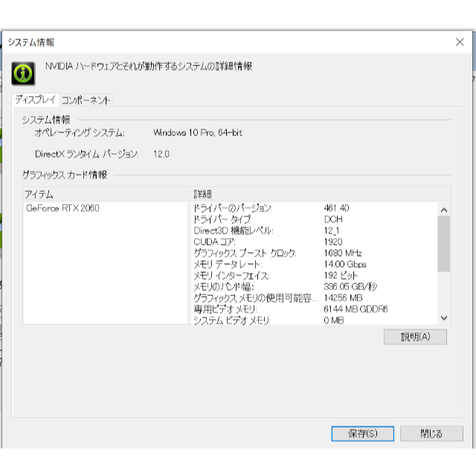Click the DirectX runtime version 12.0 value
This screenshot has height=476, width=476.
tap(161, 154)
